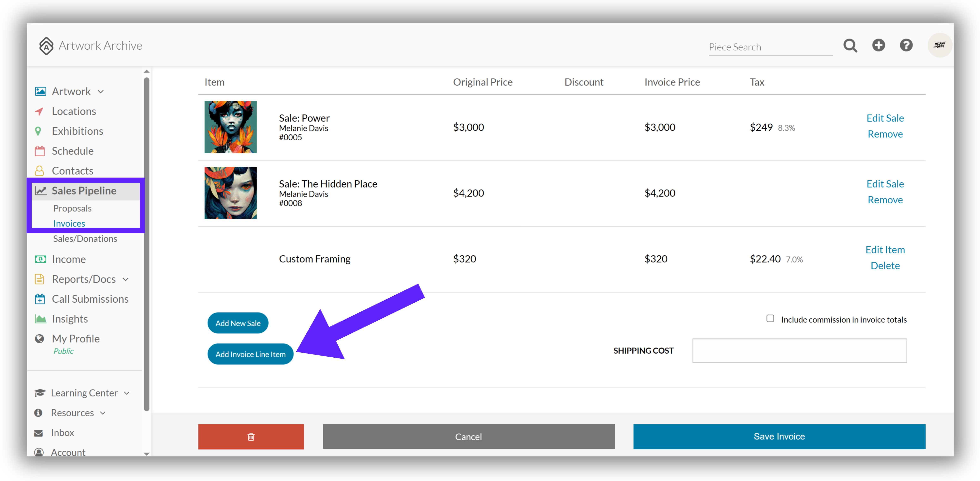Click the red trash delete invoice button
Screen dimensions: 980x481
pyautogui.click(x=251, y=437)
